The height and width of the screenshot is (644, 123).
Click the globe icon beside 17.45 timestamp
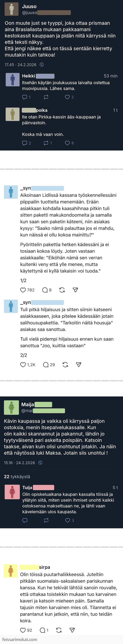coord(42,65)
